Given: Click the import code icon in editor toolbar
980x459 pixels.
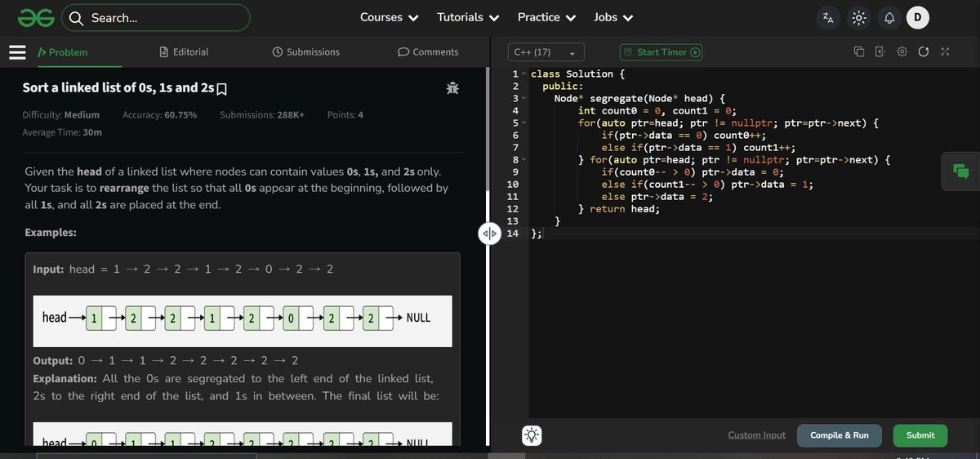Looking at the screenshot, I should point(880,51).
